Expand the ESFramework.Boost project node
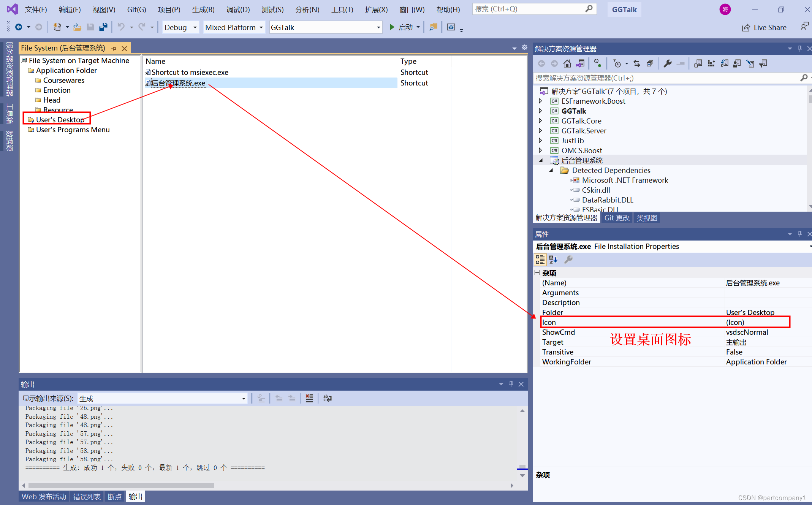 pyautogui.click(x=541, y=101)
